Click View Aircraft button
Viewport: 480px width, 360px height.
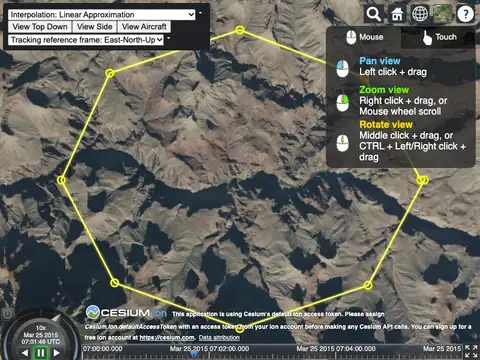(x=144, y=27)
